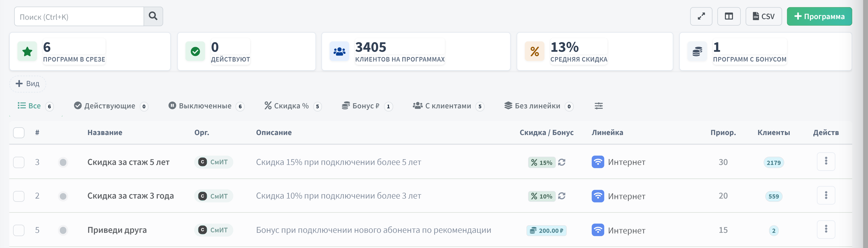Add a view with the Вид button
Image resolution: width=868 pixels, height=248 pixels.
28,84
